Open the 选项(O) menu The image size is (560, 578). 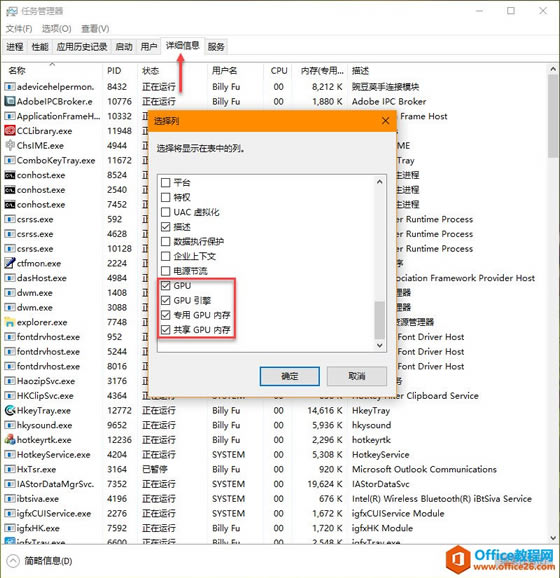pos(56,29)
